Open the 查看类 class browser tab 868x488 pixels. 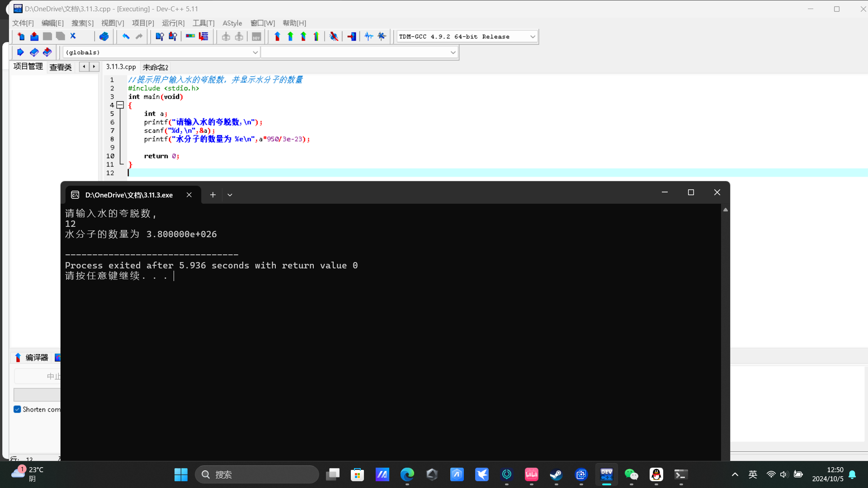pos(61,67)
